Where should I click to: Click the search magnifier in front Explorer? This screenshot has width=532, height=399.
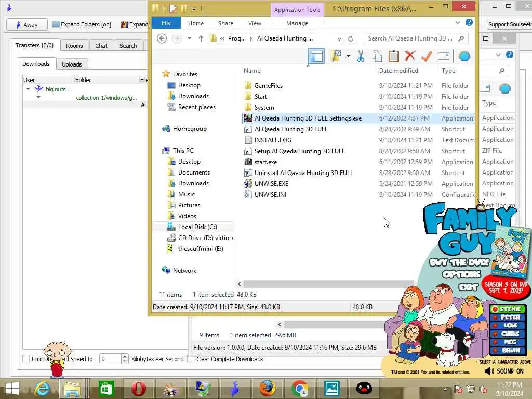point(461,38)
